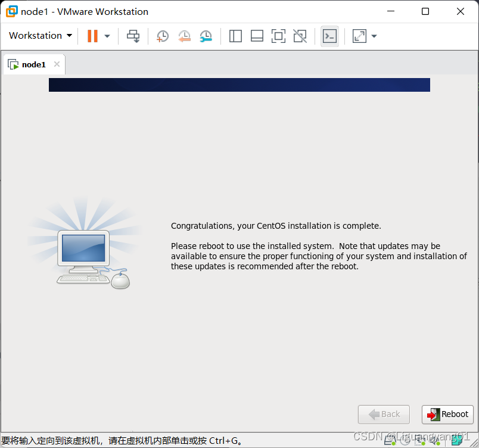Viewport: 479px width, 448px height.
Task: Click the Reboot button
Action: (447, 415)
